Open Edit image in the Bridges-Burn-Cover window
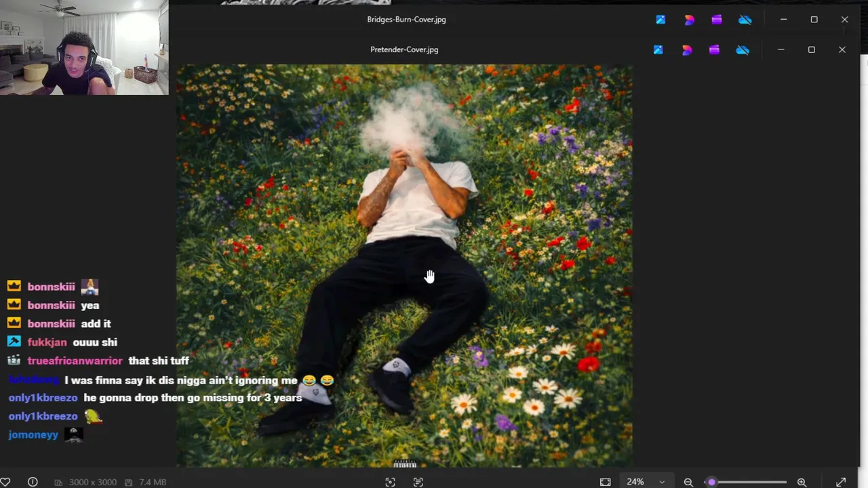Viewport: 868px width, 488px height. [660, 20]
